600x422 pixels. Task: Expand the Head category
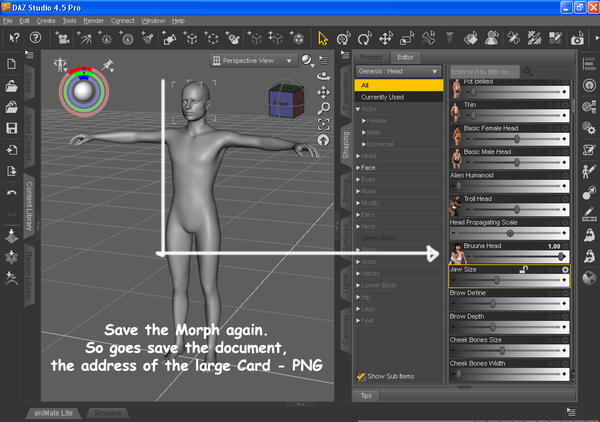pyautogui.click(x=358, y=156)
